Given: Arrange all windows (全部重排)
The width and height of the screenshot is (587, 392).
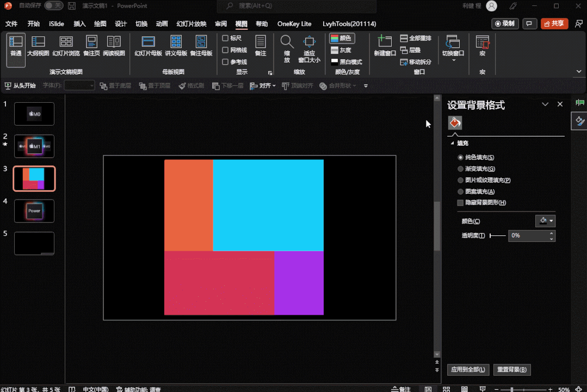Looking at the screenshot, I should [416, 38].
